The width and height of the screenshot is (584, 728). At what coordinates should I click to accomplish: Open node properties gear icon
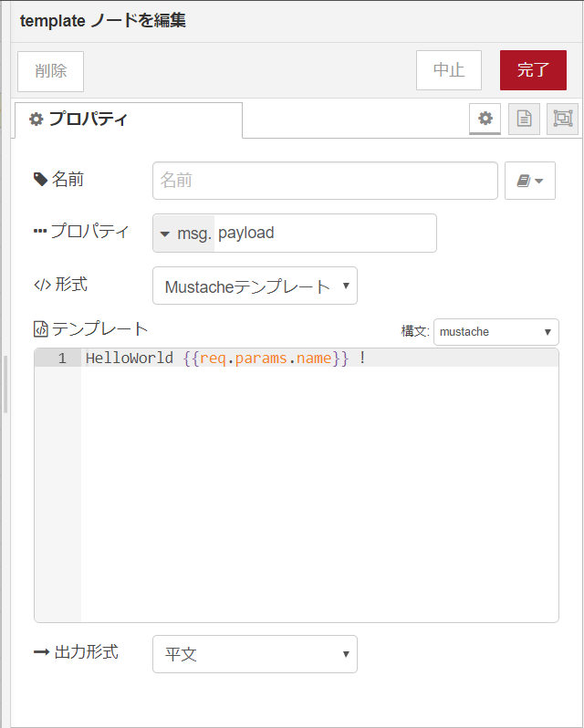coord(485,119)
